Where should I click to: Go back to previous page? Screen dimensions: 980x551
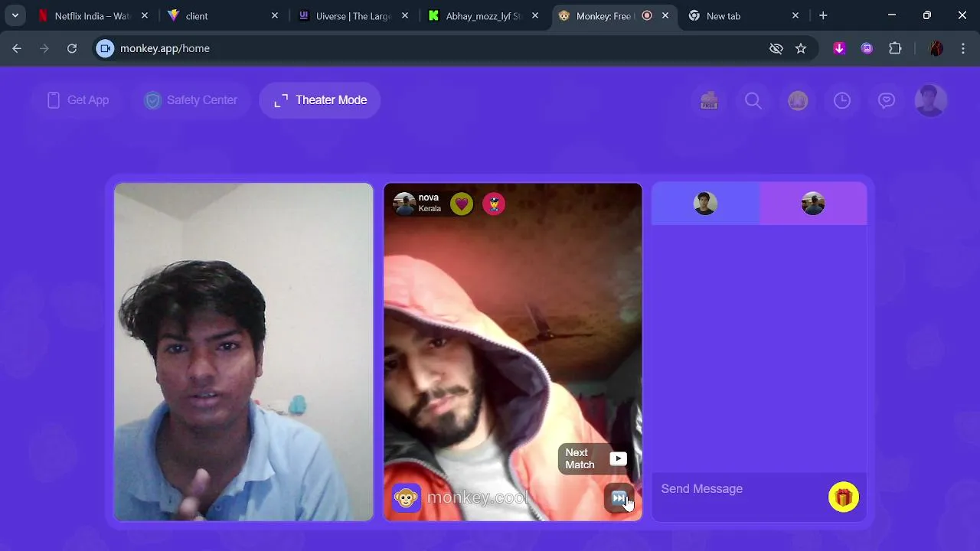coord(17,48)
